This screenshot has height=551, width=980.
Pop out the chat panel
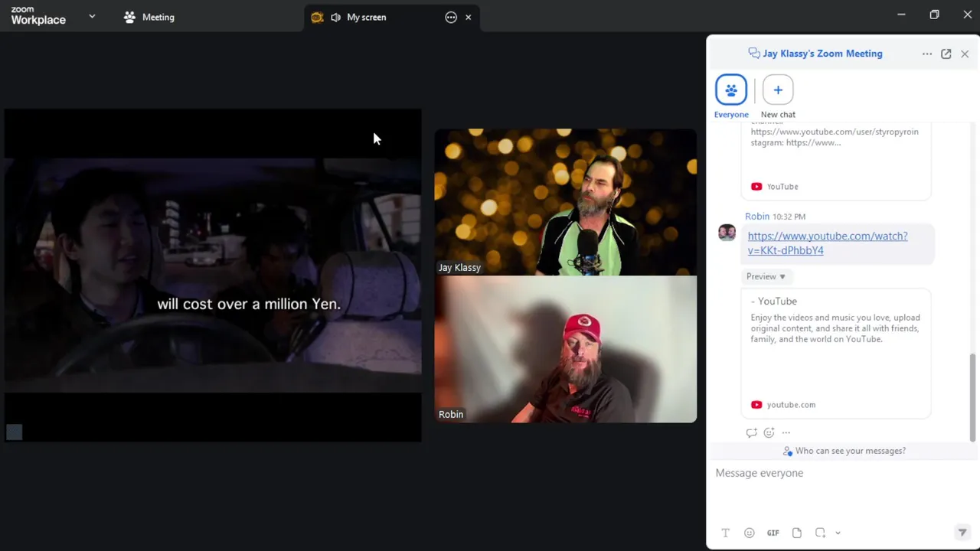(x=946, y=54)
